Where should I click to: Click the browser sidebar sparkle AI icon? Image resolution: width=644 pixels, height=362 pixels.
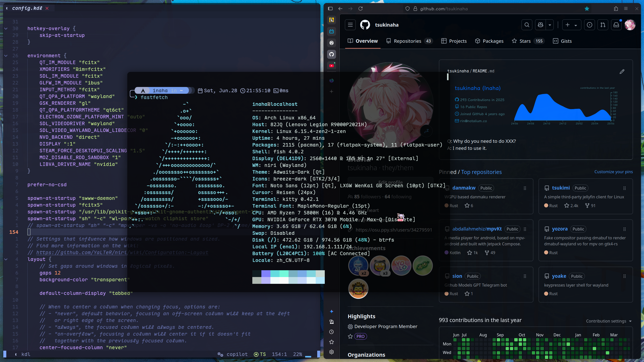click(x=332, y=311)
